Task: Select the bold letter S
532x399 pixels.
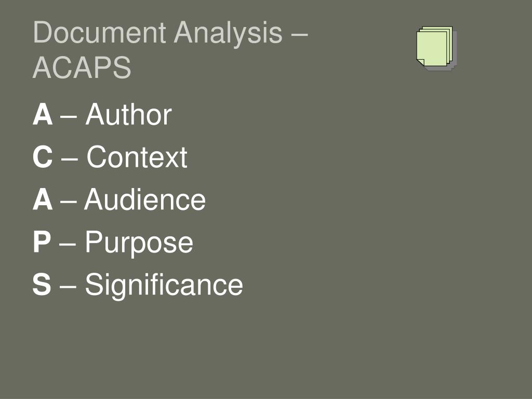Action: pos(42,284)
